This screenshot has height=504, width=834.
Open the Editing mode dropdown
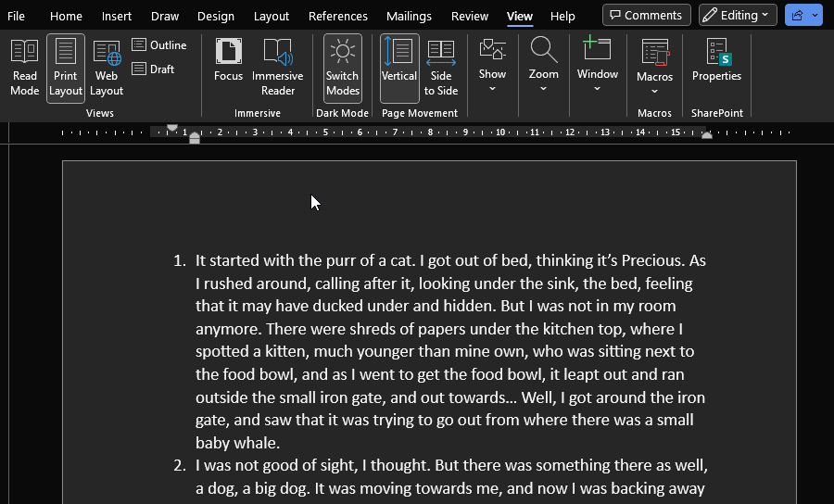click(x=738, y=15)
